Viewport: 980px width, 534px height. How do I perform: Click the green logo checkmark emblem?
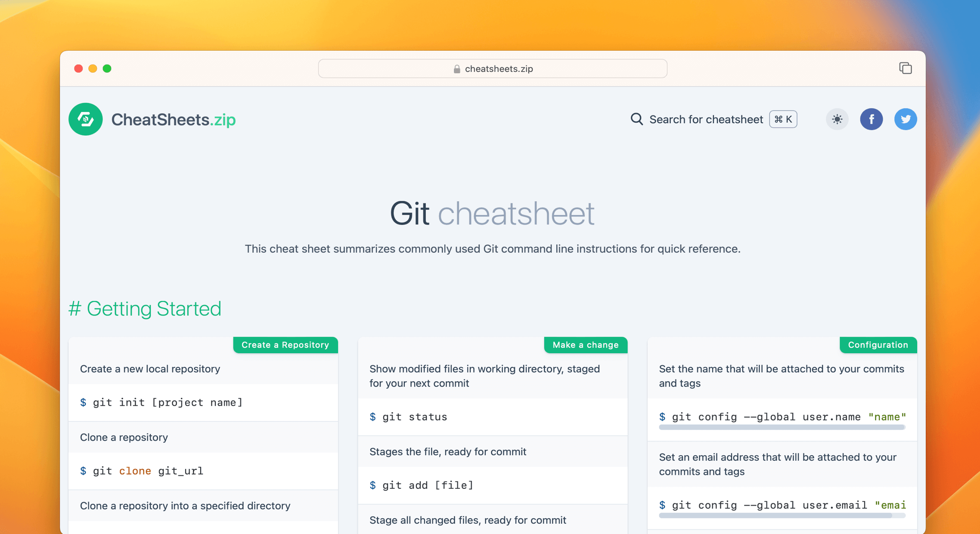pos(85,119)
